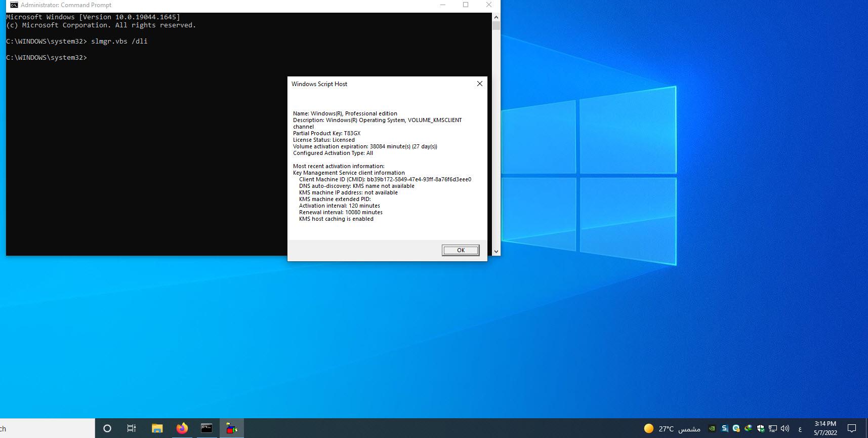
Task: Open the network status tray icon
Action: pos(773,428)
